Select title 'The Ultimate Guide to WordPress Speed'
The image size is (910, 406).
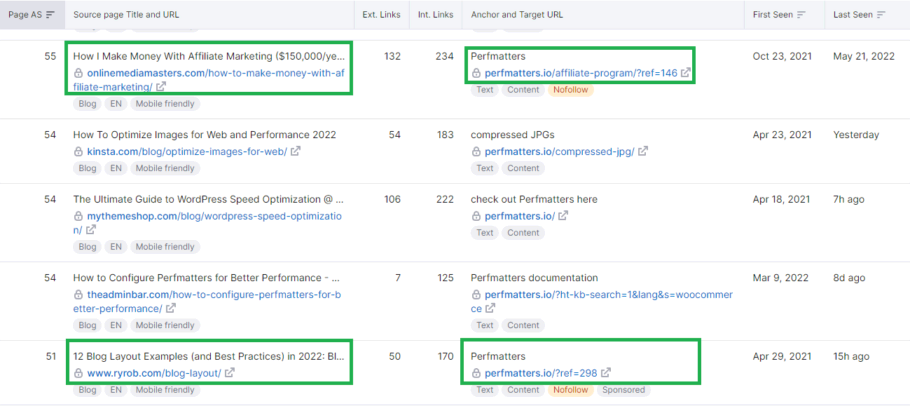pyautogui.click(x=208, y=200)
